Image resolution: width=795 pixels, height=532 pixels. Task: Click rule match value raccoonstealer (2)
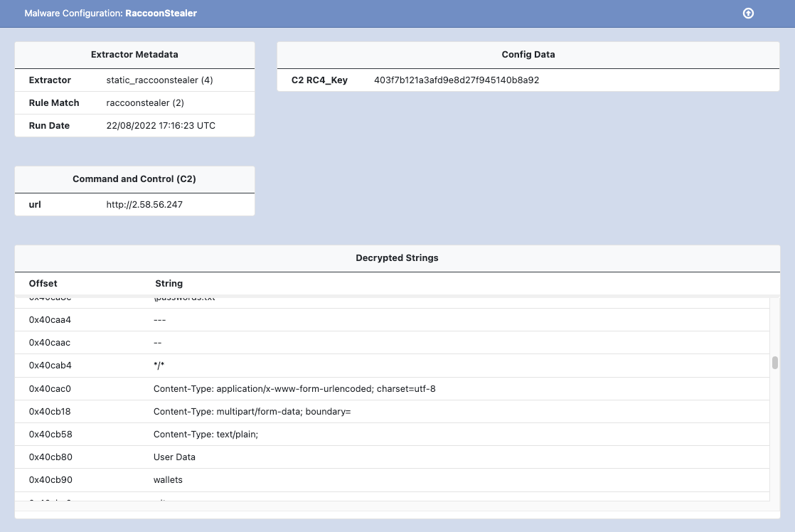[145, 103]
